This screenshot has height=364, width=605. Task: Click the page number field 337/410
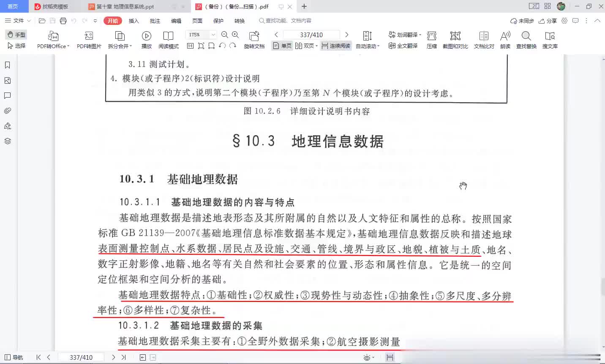[x=311, y=35]
